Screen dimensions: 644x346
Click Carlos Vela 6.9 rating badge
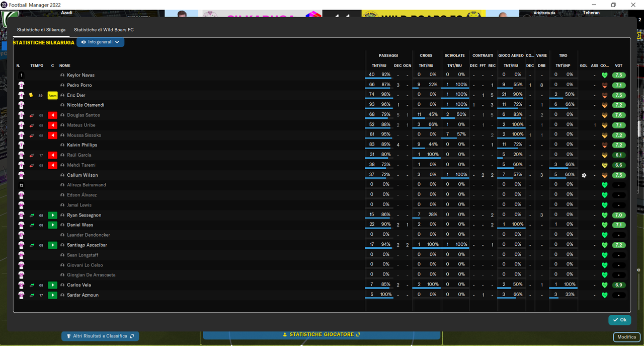(619, 285)
